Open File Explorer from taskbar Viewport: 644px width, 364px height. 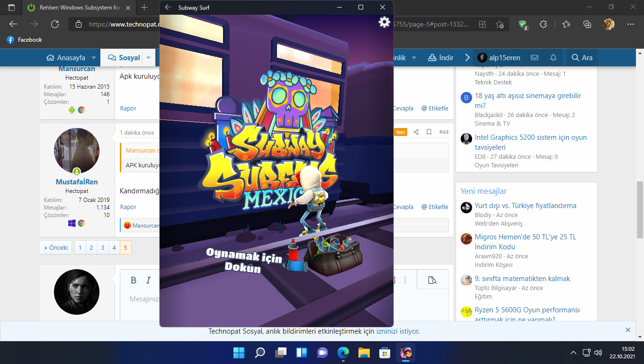point(364,353)
